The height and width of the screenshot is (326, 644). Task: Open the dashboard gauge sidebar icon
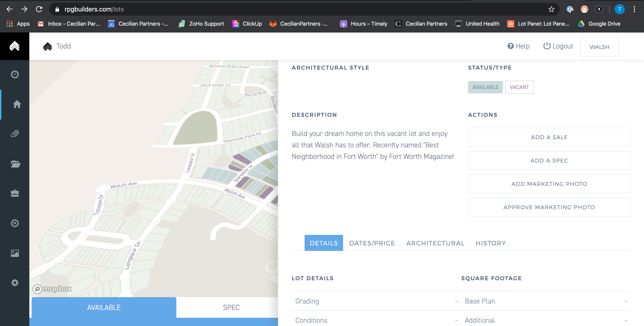(15, 74)
